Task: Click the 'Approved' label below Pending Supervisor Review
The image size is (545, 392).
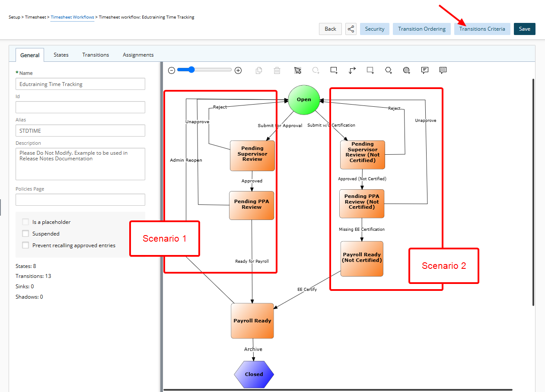Action: coord(252,181)
